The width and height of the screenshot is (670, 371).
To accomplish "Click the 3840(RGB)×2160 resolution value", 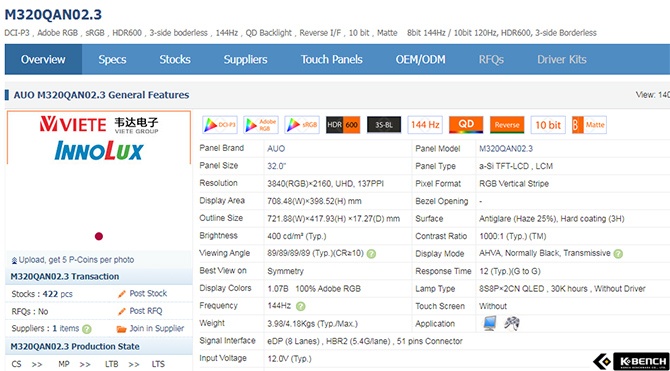I will coord(326,184).
